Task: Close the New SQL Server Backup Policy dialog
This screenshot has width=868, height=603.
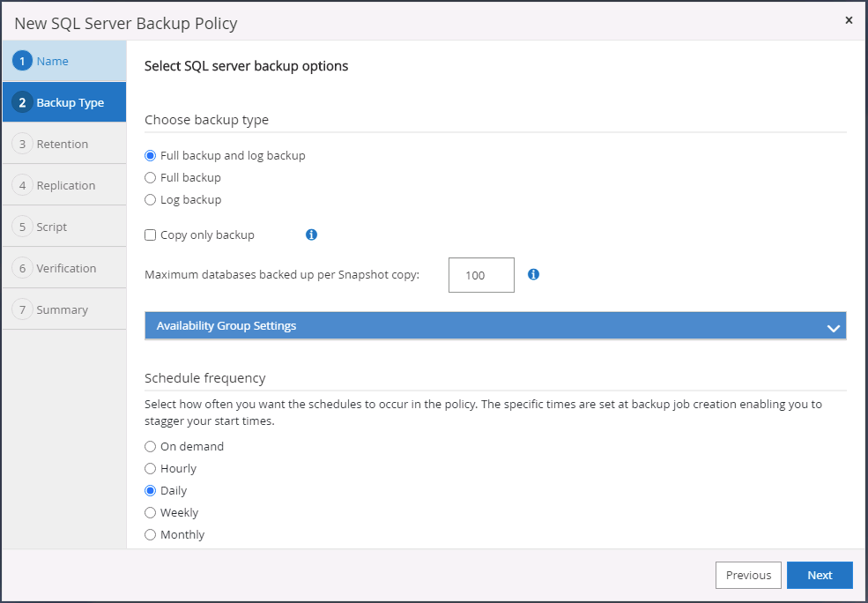Action: 849,20
